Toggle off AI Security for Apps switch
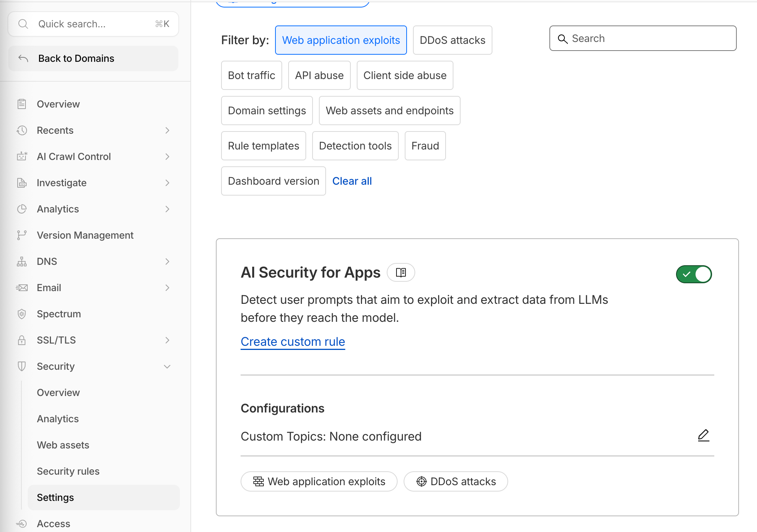 (694, 274)
